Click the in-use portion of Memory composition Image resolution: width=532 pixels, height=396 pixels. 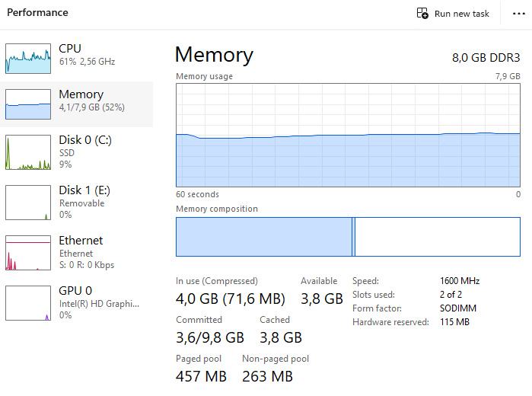(x=263, y=237)
